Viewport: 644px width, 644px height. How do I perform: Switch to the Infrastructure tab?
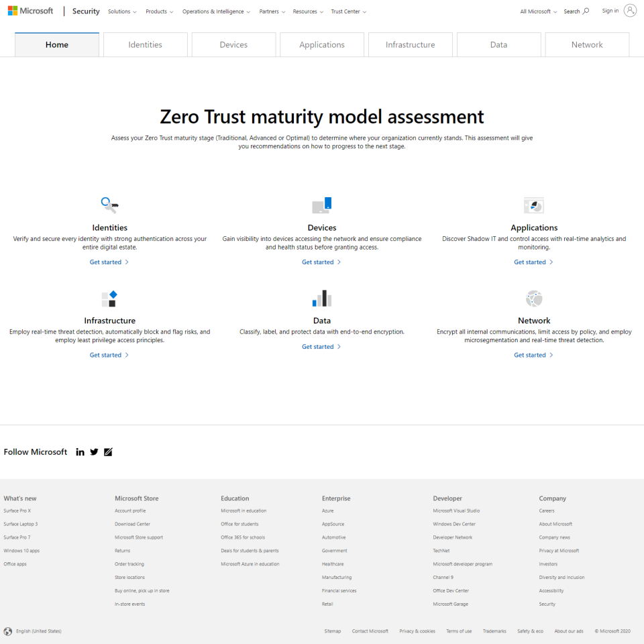[411, 45]
